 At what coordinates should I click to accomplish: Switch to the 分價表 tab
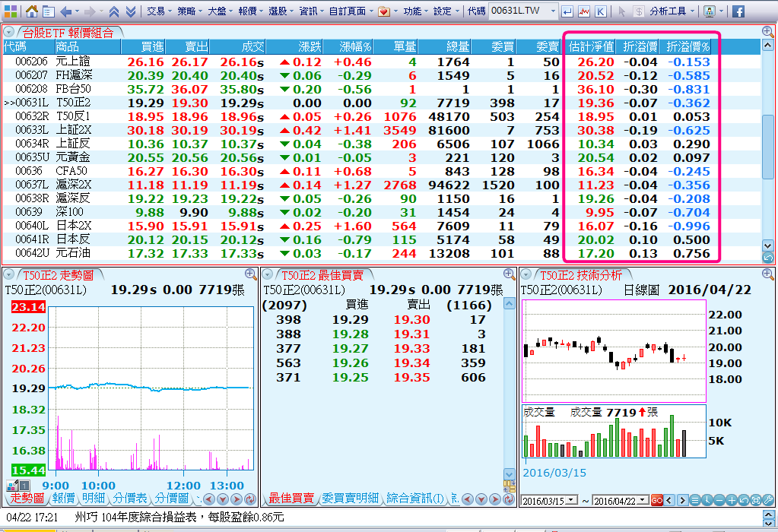coord(130,499)
